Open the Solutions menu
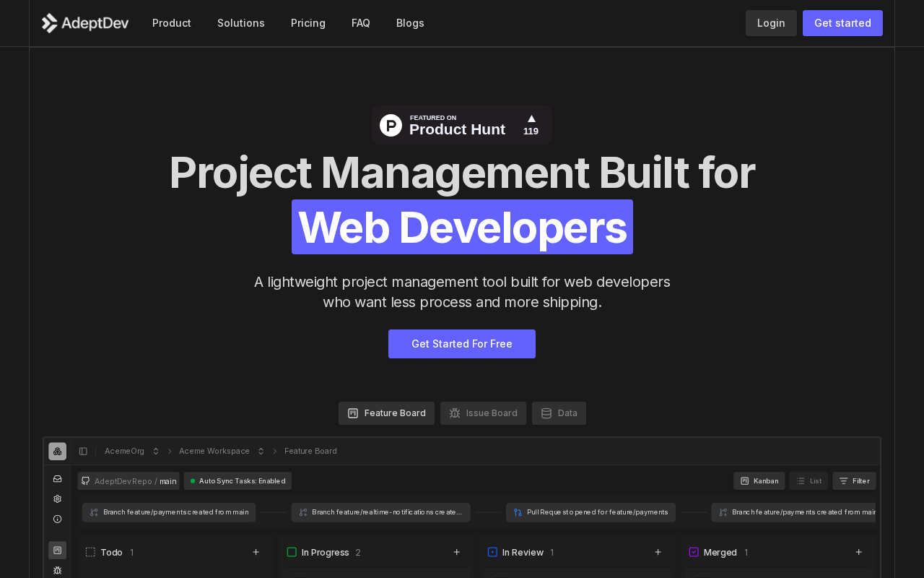 click(241, 23)
